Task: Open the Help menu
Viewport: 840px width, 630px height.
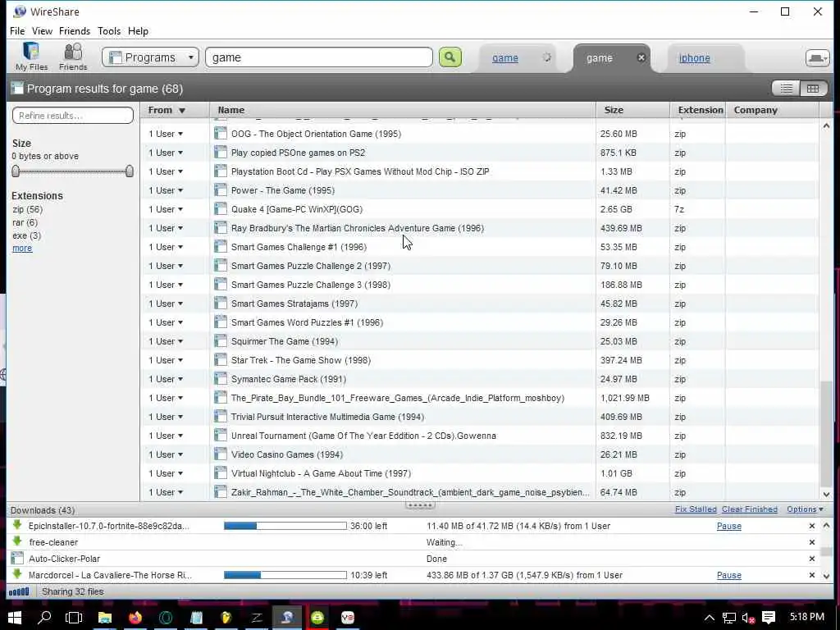Action: click(x=138, y=31)
